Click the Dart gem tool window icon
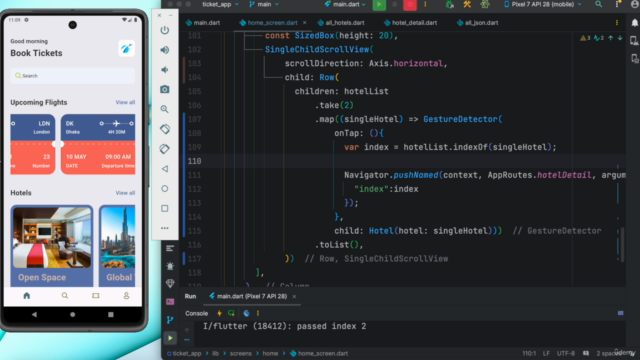 point(170,284)
